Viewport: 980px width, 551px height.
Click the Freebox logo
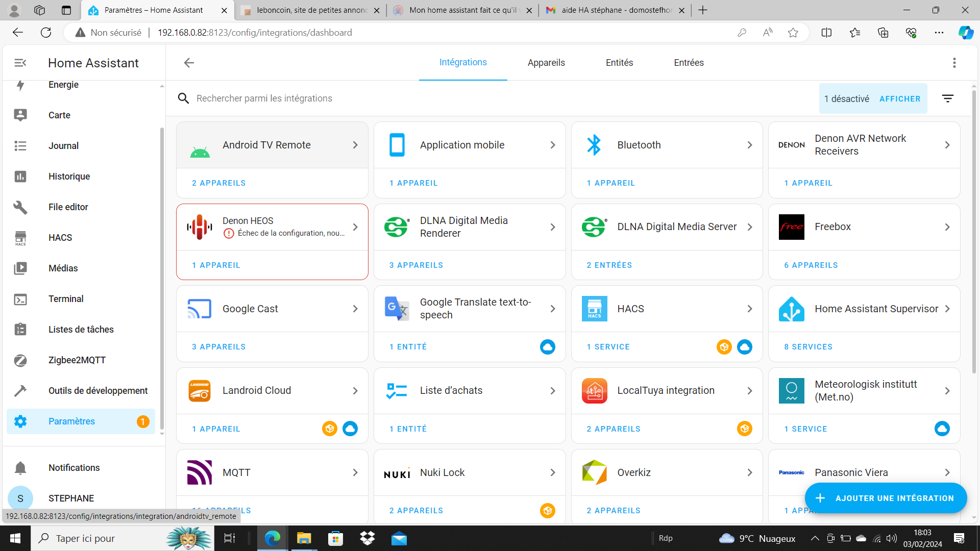coord(792,227)
